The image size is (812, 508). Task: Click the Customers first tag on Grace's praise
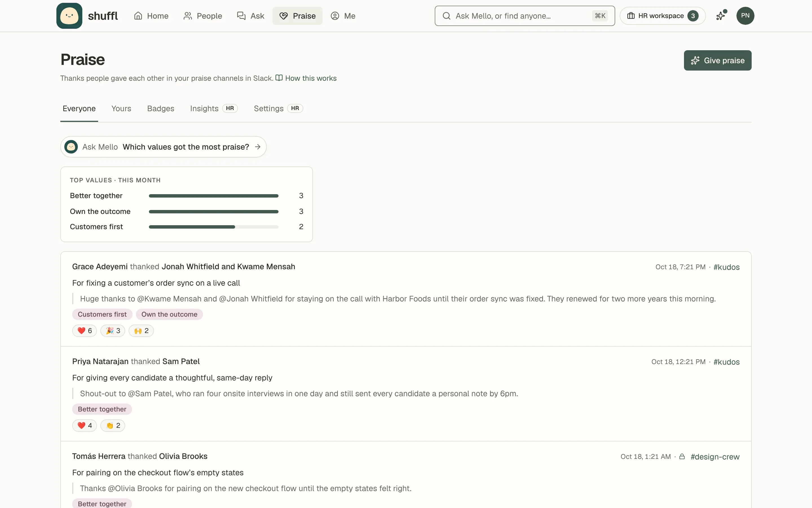tap(102, 314)
